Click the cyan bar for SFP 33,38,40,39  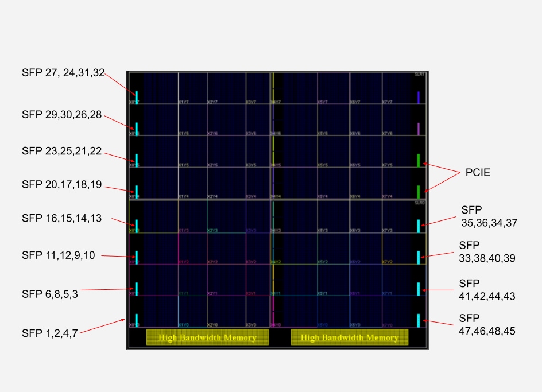[x=419, y=258]
